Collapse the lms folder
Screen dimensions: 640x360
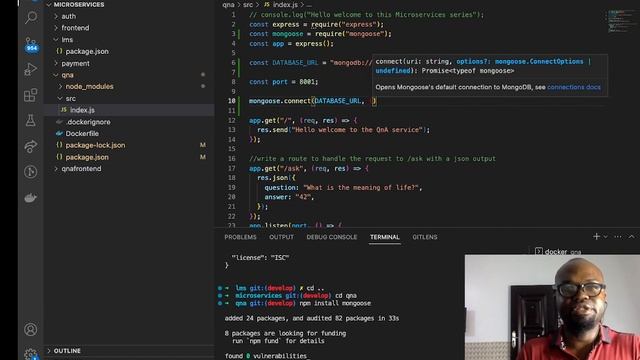(56, 40)
